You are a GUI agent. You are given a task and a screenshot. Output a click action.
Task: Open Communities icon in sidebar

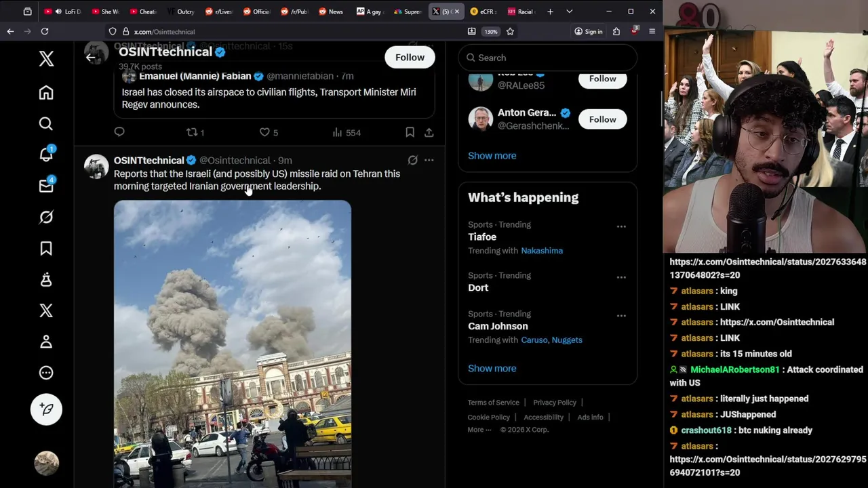[46, 279]
